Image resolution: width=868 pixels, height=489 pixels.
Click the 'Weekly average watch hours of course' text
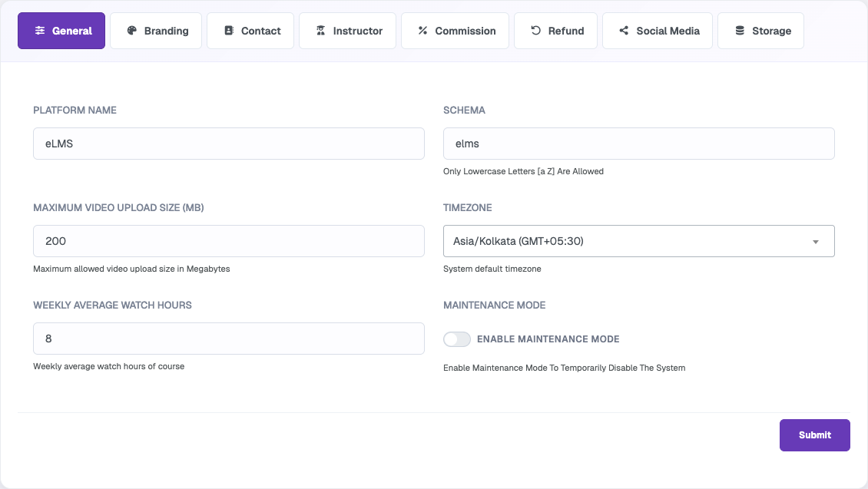109,366
